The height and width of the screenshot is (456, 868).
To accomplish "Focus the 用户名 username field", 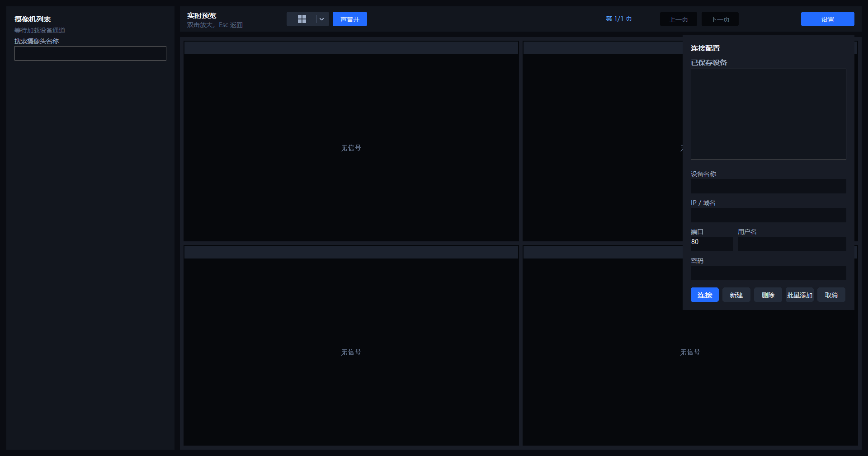I will 792,244.
